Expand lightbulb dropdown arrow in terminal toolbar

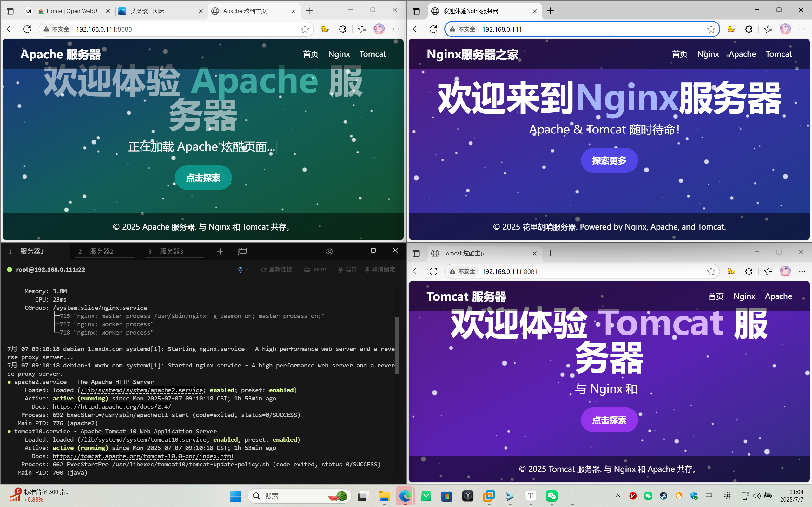click(x=247, y=270)
